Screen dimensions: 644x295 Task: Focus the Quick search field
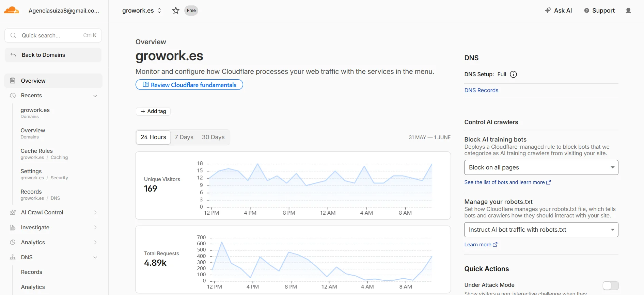(x=53, y=35)
